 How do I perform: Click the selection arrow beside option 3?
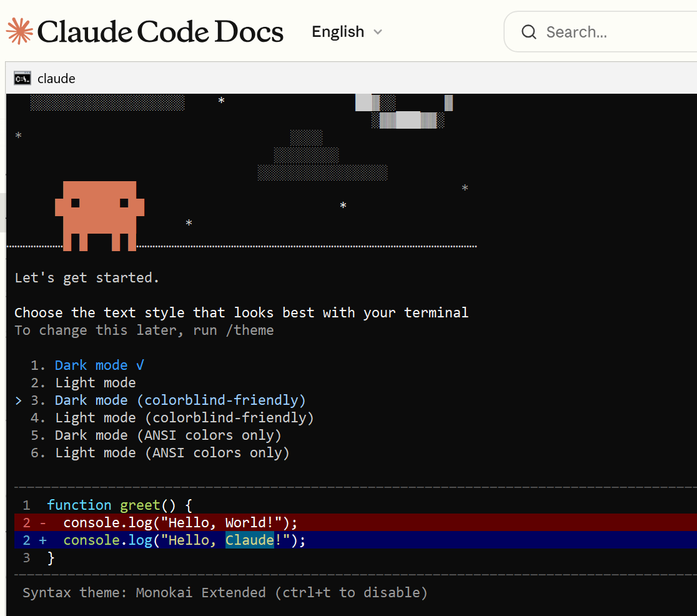[18, 400]
